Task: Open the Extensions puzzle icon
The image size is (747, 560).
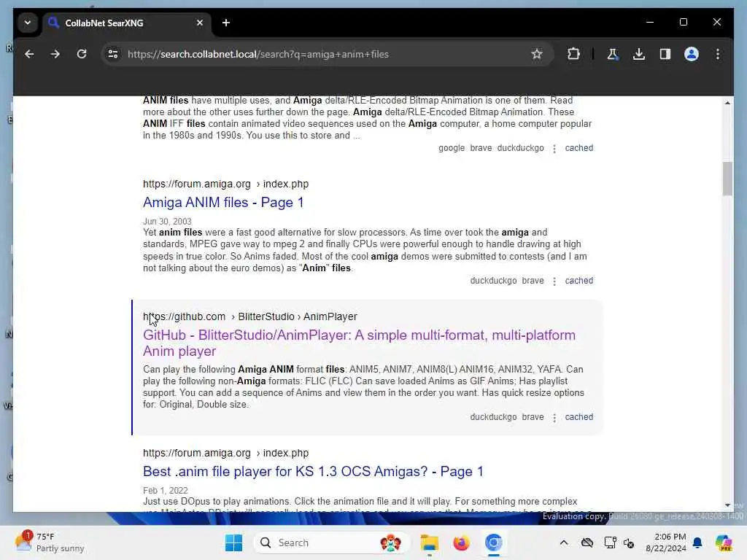Action: 573,54
